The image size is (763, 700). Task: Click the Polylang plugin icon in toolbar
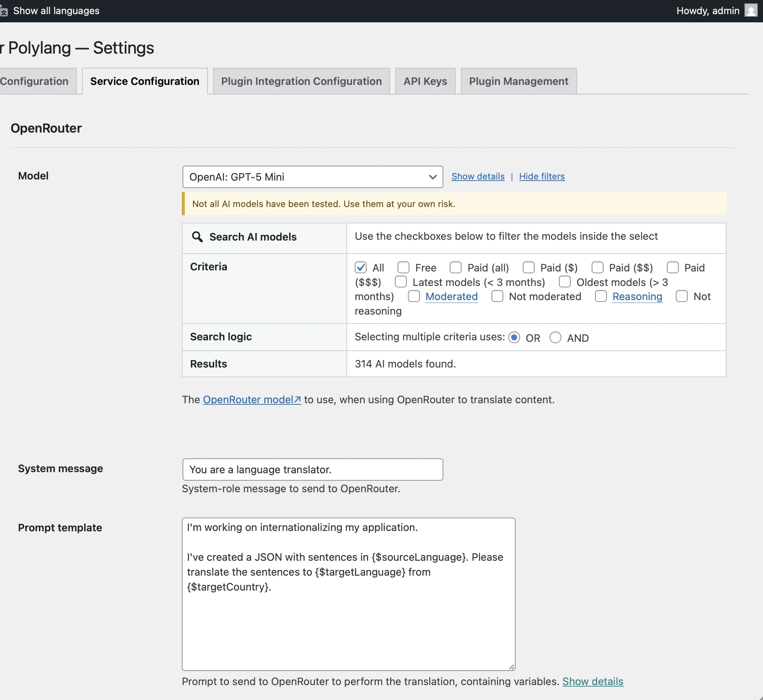click(x=5, y=10)
